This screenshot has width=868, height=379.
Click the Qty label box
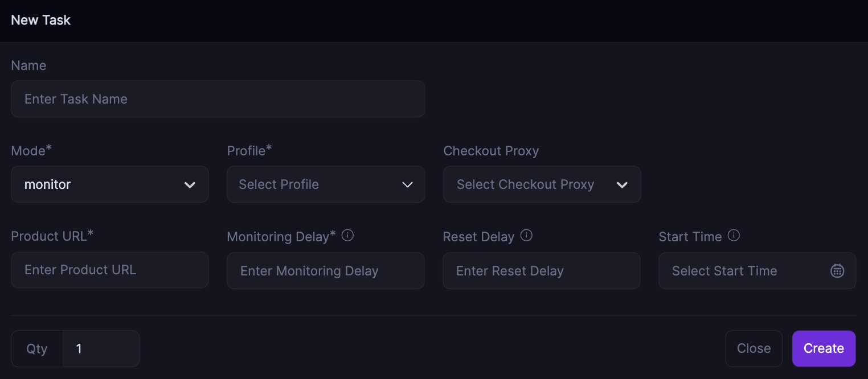(37, 348)
